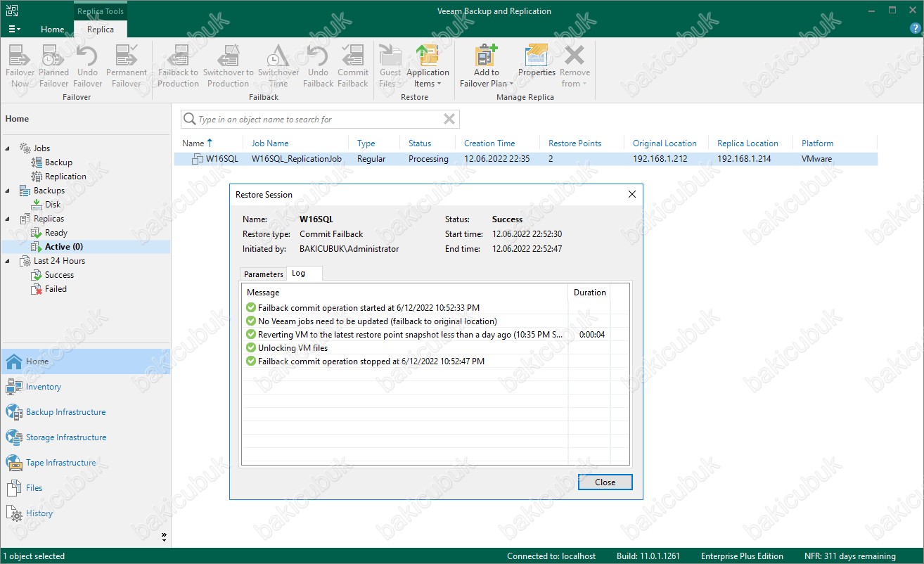Open replica Properties from the ribbon
924x564 pixels.
click(x=537, y=60)
